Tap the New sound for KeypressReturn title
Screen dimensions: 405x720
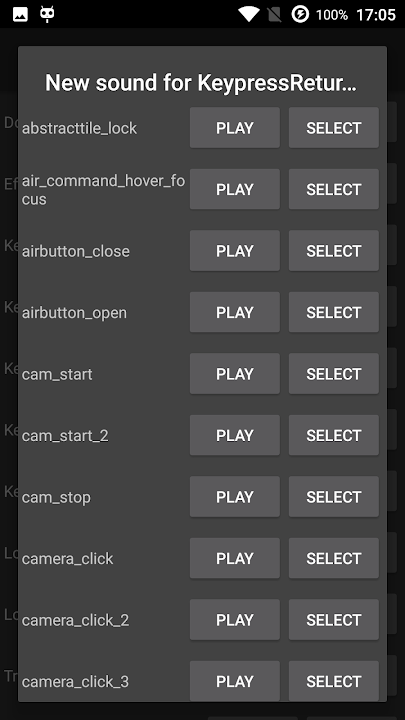coord(201,83)
